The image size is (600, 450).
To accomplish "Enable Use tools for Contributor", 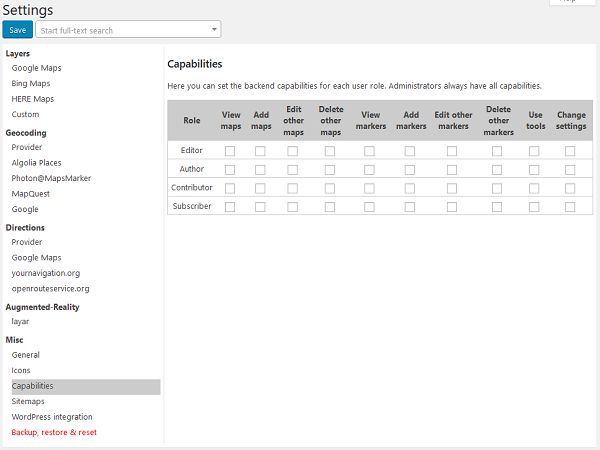I will [x=534, y=188].
